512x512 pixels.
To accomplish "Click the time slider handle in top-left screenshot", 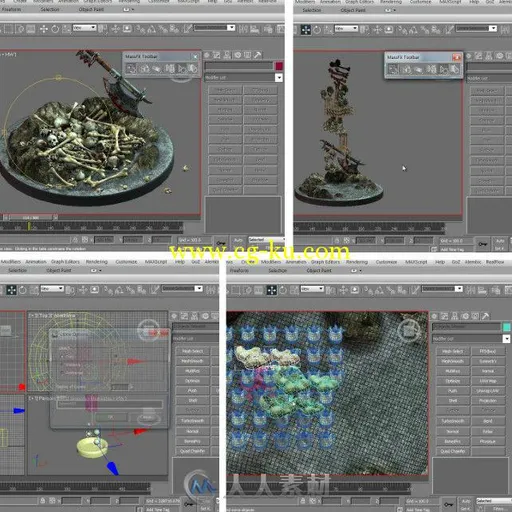I will pos(31,218).
